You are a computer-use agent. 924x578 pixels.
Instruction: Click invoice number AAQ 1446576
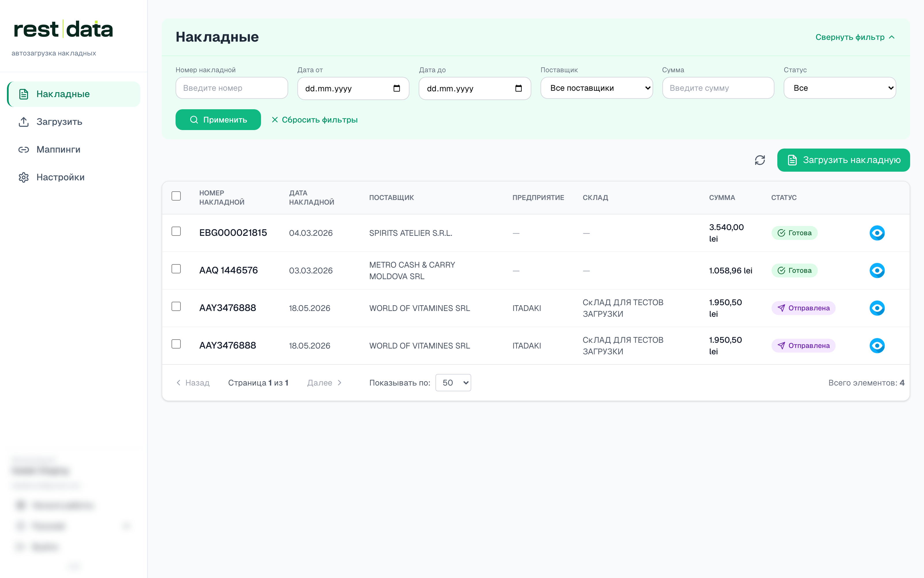[x=228, y=271]
